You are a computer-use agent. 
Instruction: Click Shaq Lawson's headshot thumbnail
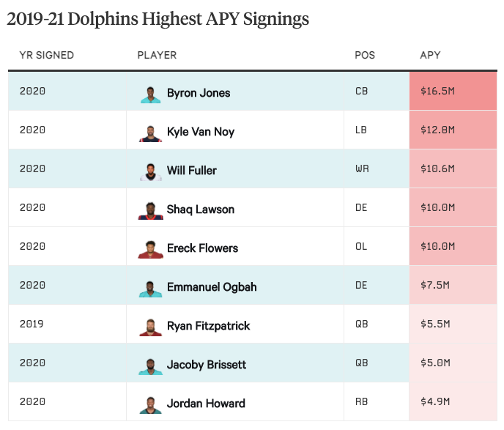150,210
